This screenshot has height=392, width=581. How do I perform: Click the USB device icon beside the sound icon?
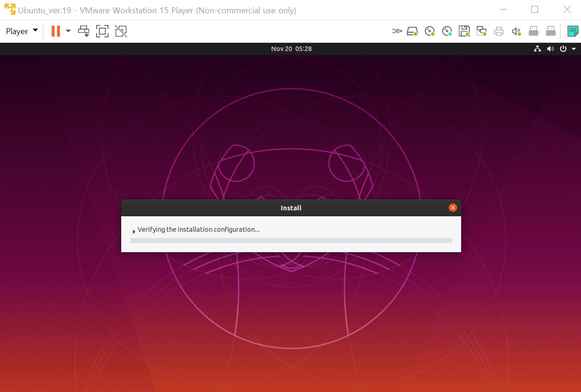[x=534, y=31]
